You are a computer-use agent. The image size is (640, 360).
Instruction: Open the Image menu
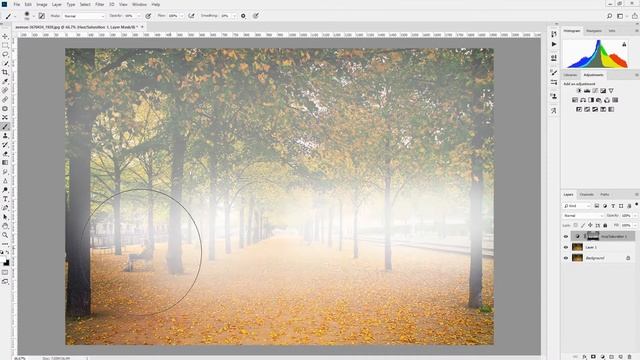42,4
